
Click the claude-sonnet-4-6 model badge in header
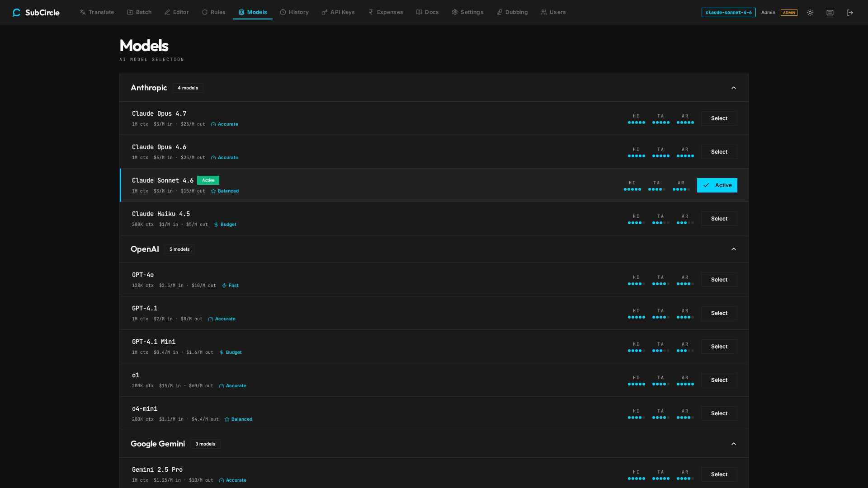coord(728,13)
